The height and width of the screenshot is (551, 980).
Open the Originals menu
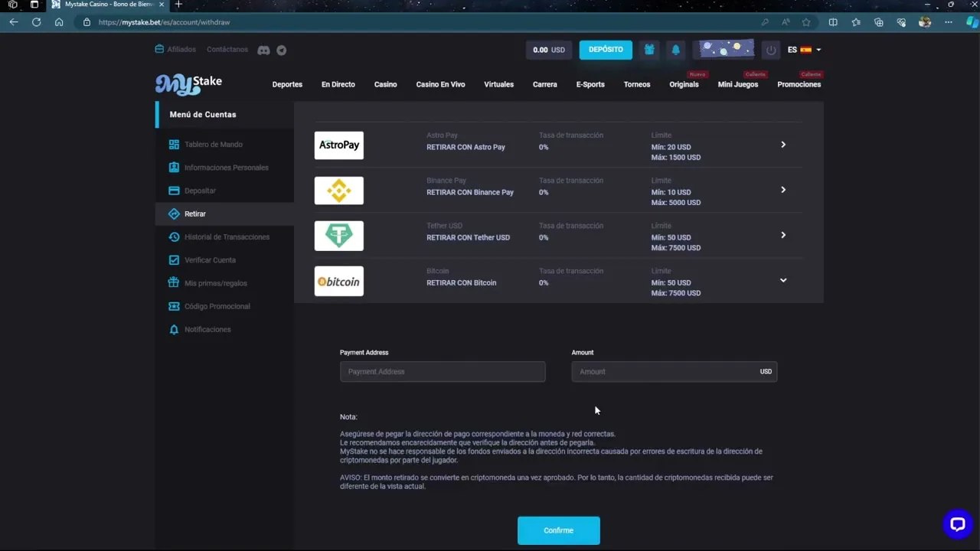(684, 84)
